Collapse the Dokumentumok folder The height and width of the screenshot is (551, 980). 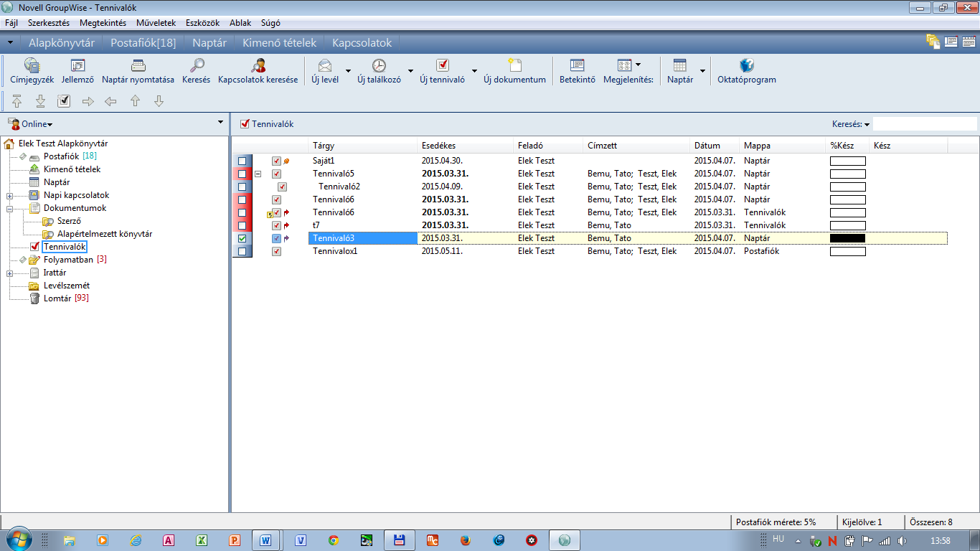coord(9,208)
